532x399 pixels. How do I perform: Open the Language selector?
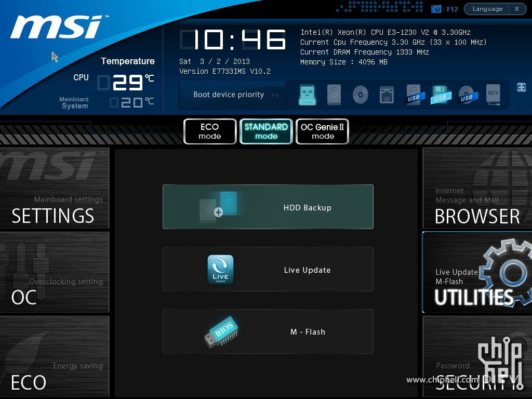tap(487, 9)
